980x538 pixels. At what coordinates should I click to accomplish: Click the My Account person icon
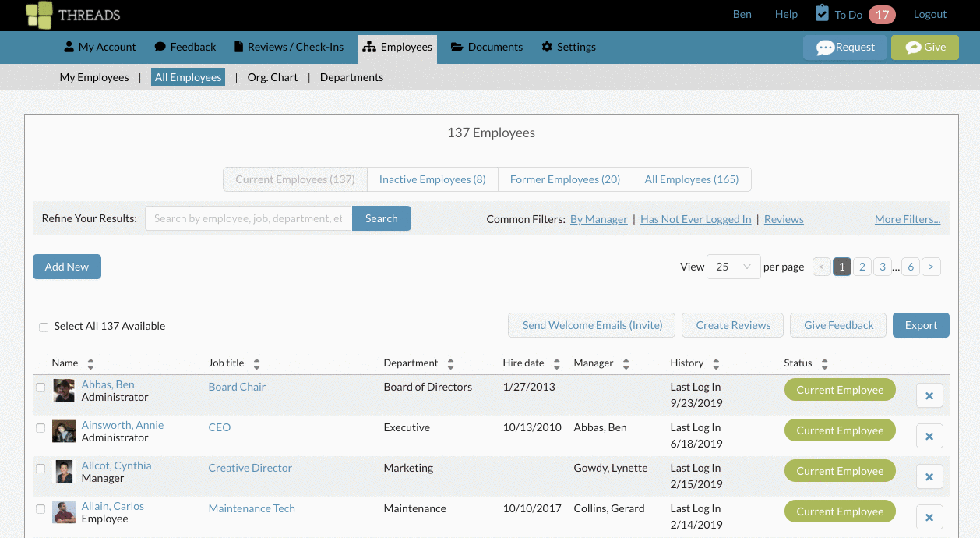[70, 47]
